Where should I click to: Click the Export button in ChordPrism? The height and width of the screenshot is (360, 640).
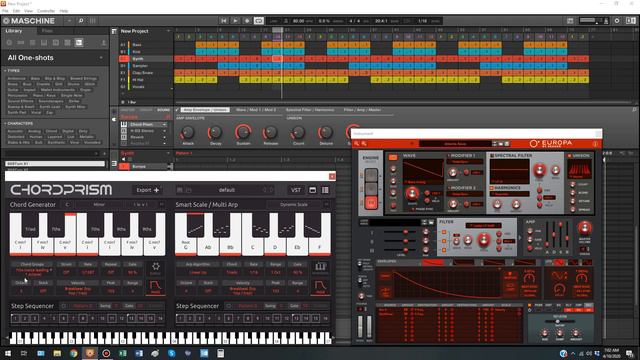(147, 190)
